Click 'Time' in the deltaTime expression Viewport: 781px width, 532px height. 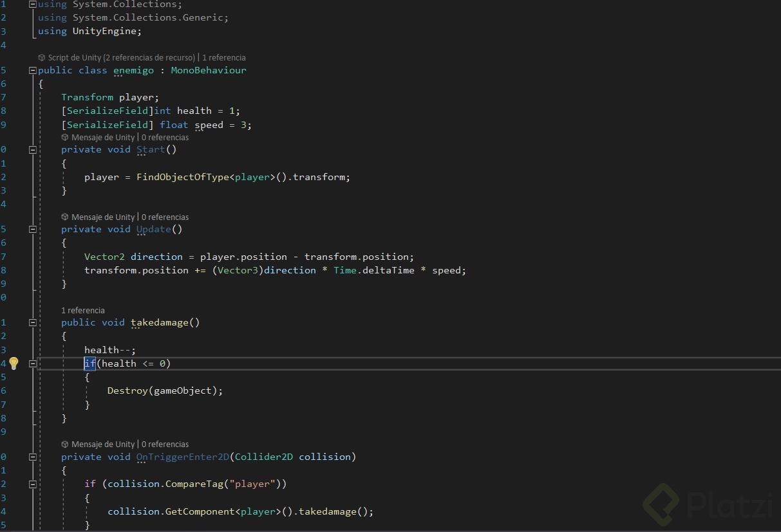point(345,270)
